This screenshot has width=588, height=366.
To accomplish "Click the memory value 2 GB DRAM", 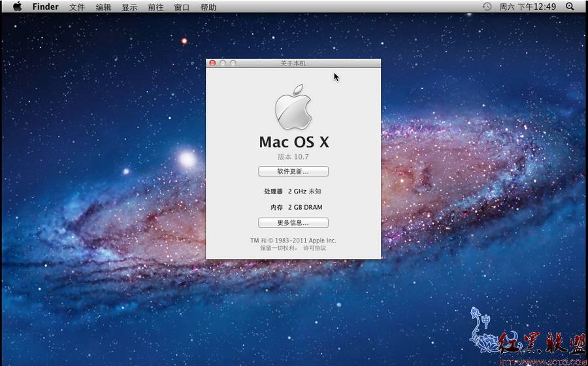I will (x=305, y=207).
